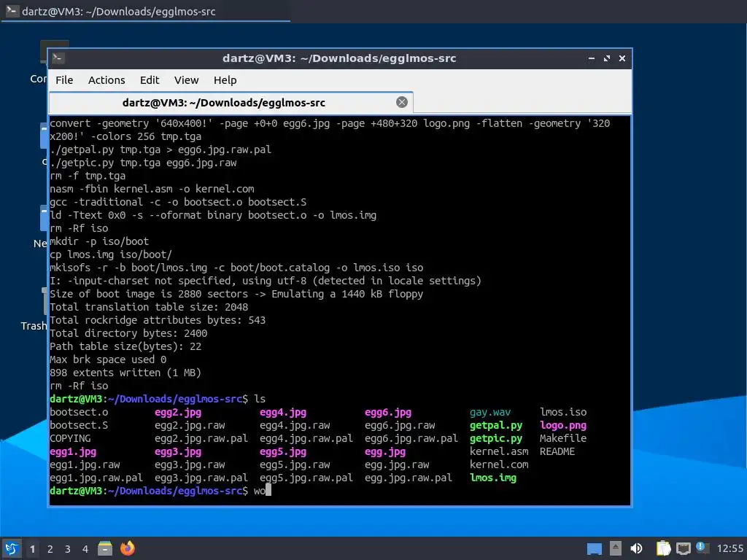Close the terminal tab with X icon

402,102
